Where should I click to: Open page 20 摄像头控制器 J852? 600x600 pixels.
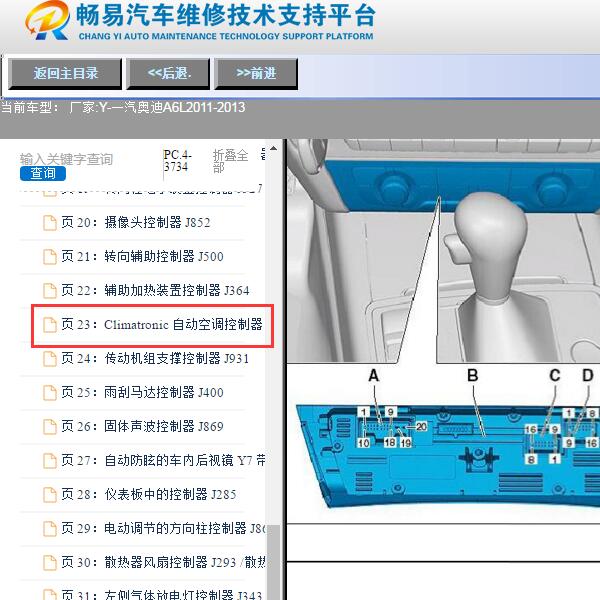tap(136, 222)
